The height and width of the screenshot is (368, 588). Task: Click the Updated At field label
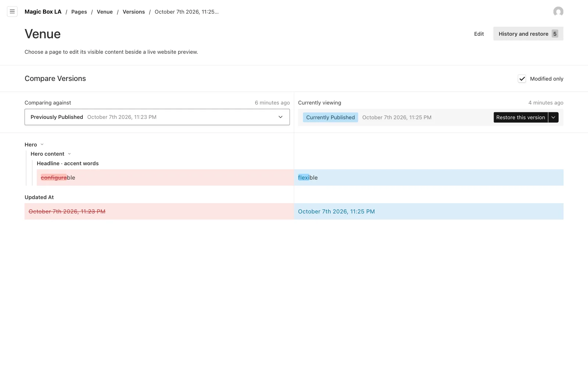[x=39, y=197]
